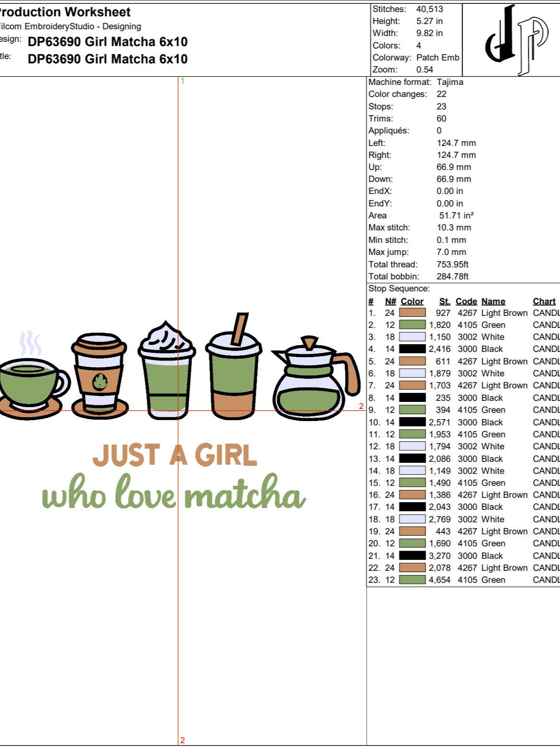Click the colorway value 'Patch Emb'
The image size is (560, 747).
click(x=438, y=58)
